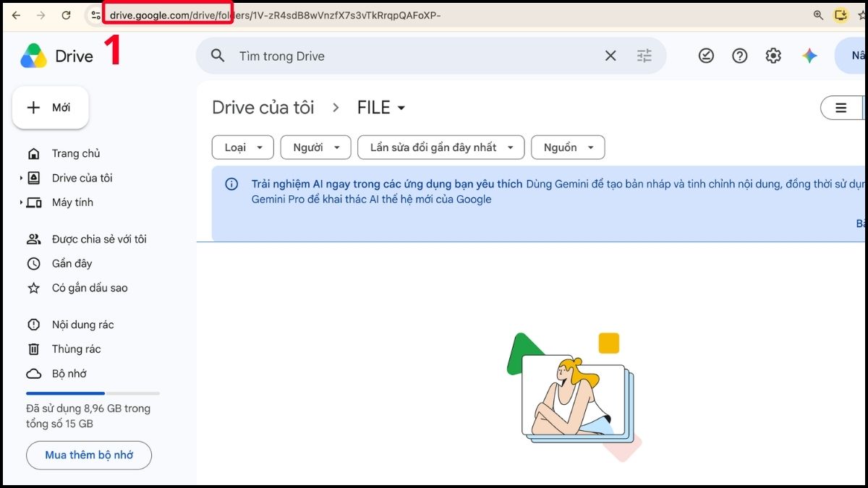
Task: Click the empty folder illustration
Action: 573,397
